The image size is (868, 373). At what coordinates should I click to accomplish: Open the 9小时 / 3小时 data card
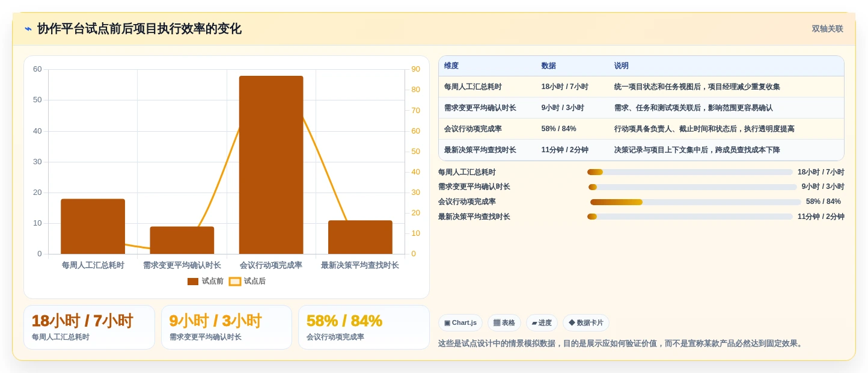(x=227, y=327)
